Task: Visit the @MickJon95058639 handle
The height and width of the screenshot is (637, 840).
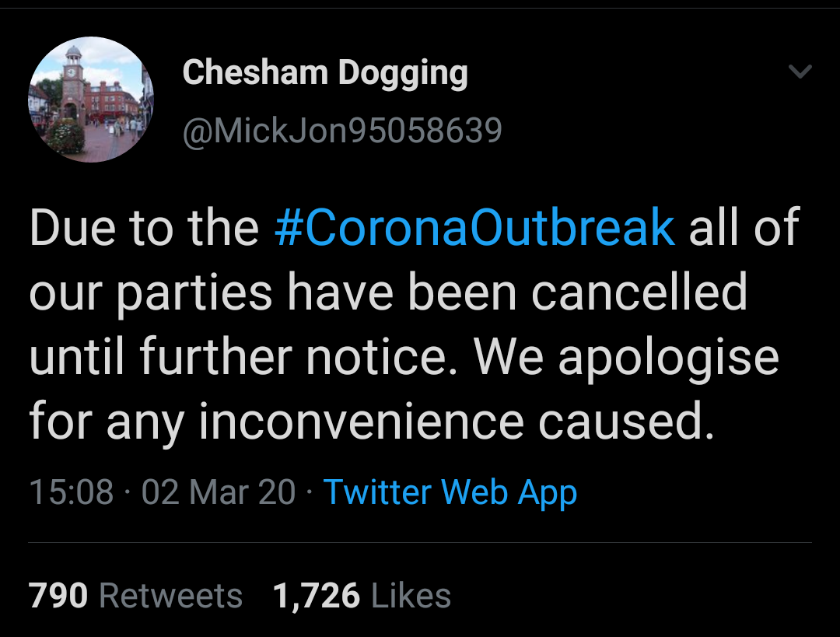Action: 342,131
